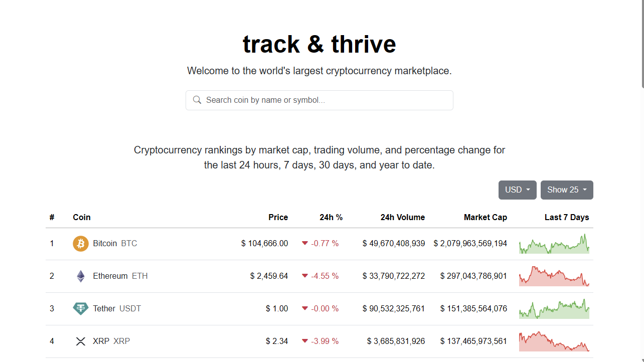Click Ethereum's -4.55 % change value
The image size is (644, 362).
325,276
